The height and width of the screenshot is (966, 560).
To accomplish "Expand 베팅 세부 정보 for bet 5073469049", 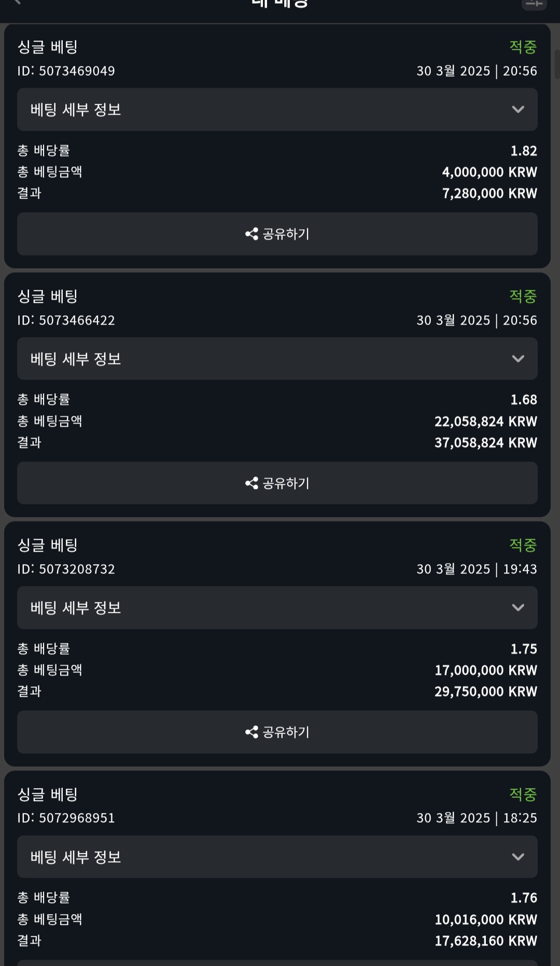I will (x=517, y=109).
